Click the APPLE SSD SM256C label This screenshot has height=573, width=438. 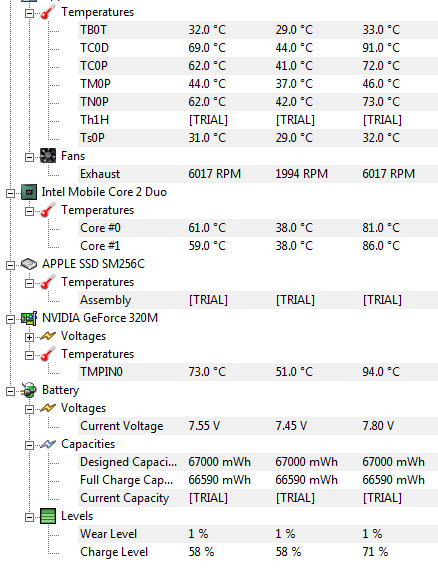(93, 264)
